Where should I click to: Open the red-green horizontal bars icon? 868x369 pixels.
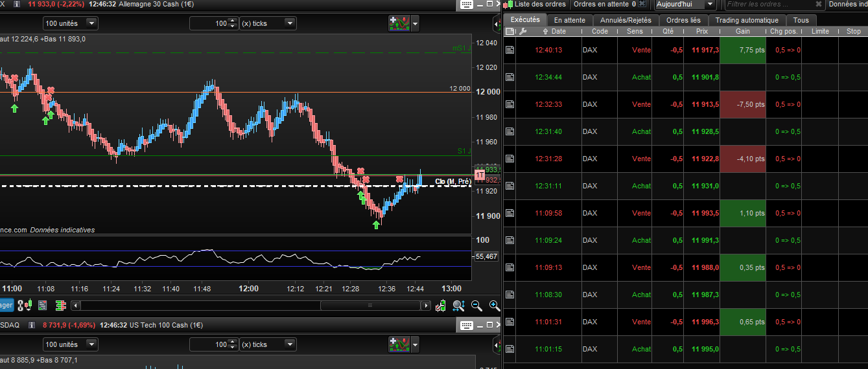61,305
